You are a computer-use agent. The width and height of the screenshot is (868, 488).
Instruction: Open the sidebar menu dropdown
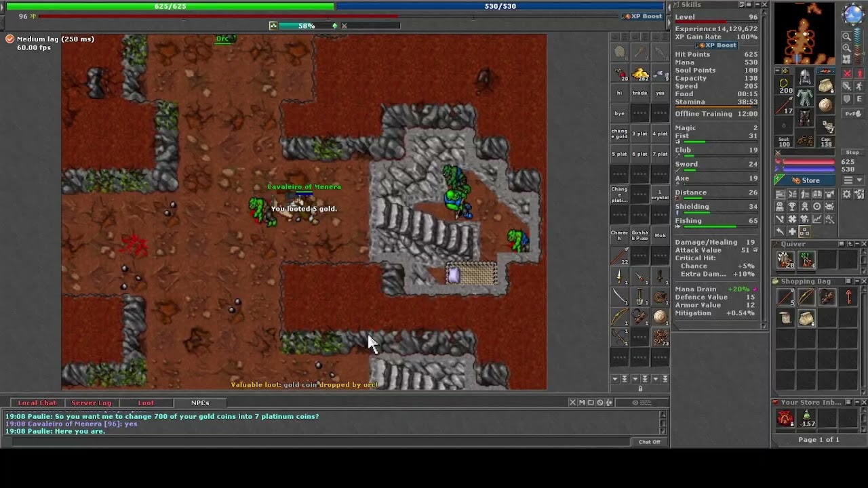(x=852, y=180)
